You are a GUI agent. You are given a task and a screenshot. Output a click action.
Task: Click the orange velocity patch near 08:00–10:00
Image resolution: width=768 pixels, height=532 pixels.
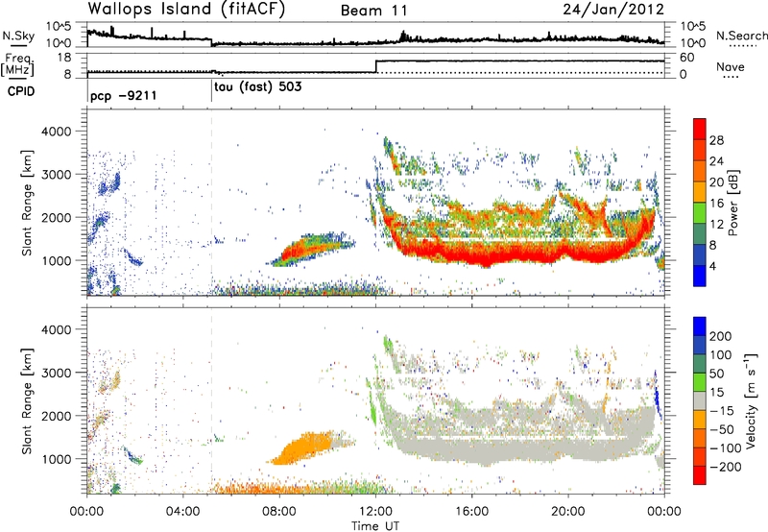303,448
